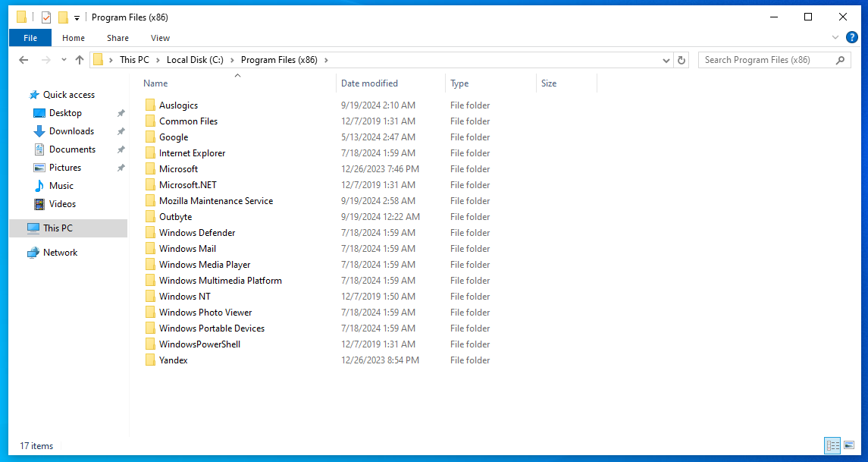
Task: Open Pictures in the navigation pane
Action: click(x=64, y=168)
